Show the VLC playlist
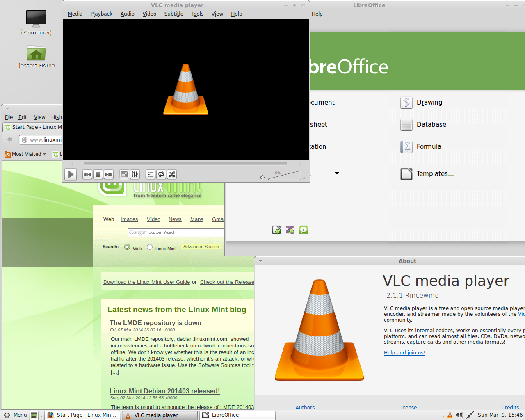Screen dimensions: 525x420 coord(151,174)
